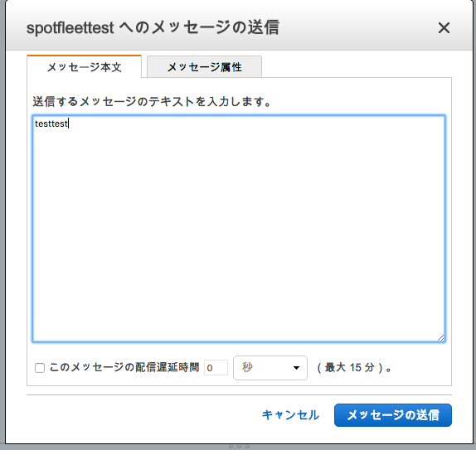
Task: Switch to the メッセージ本文 tab
Action: [x=84, y=67]
